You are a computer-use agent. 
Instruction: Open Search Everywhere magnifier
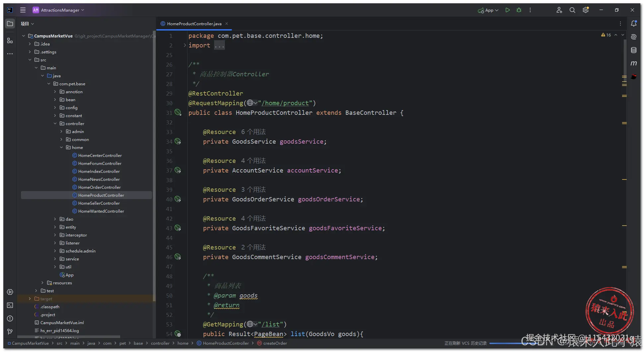(572, 10)
